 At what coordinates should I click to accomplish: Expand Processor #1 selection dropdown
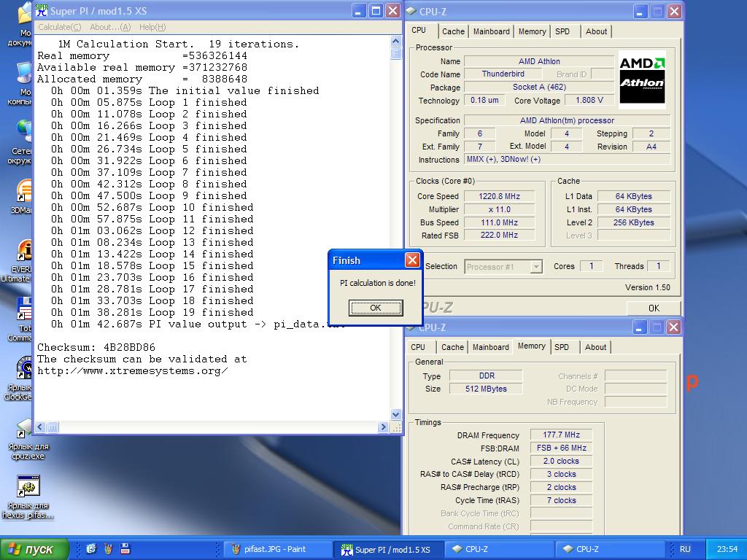(x=536, y=267)
